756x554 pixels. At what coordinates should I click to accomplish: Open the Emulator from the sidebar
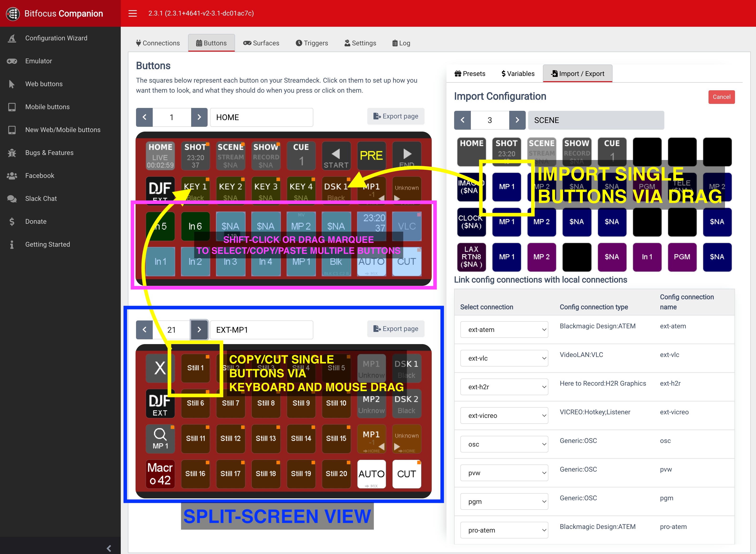[38, 61]
